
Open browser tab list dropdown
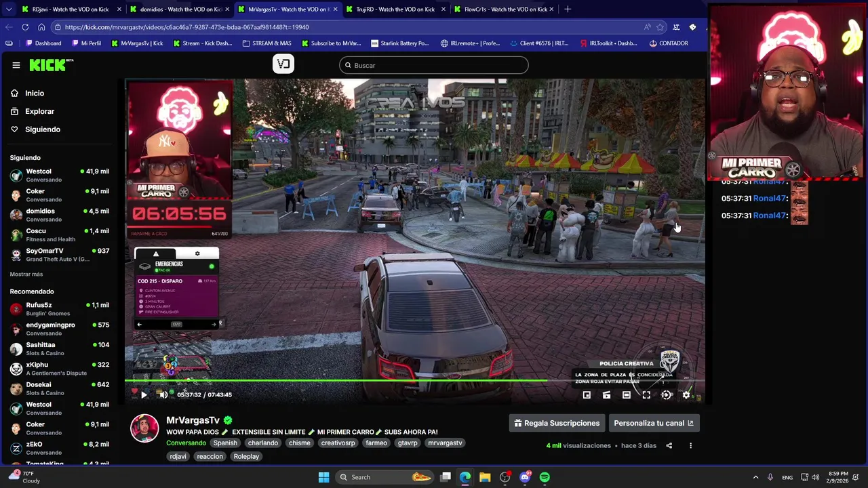pyautogui.click(x=8, y=9)
